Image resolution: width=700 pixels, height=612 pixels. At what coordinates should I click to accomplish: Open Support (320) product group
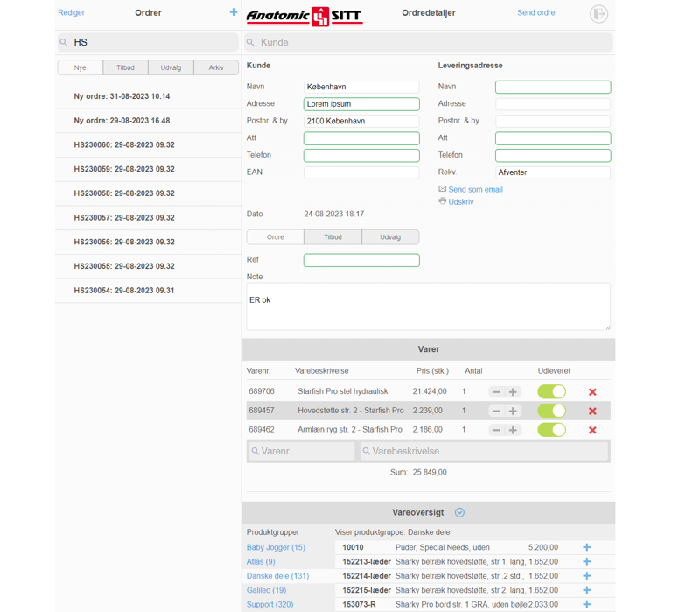pos(270,604)
